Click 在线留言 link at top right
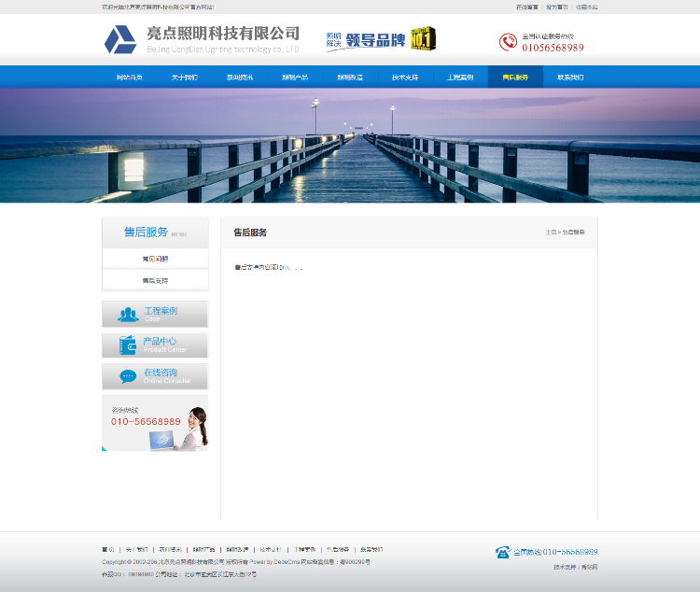This screenshot has height=592, width=700. click(x=527, y=7)
